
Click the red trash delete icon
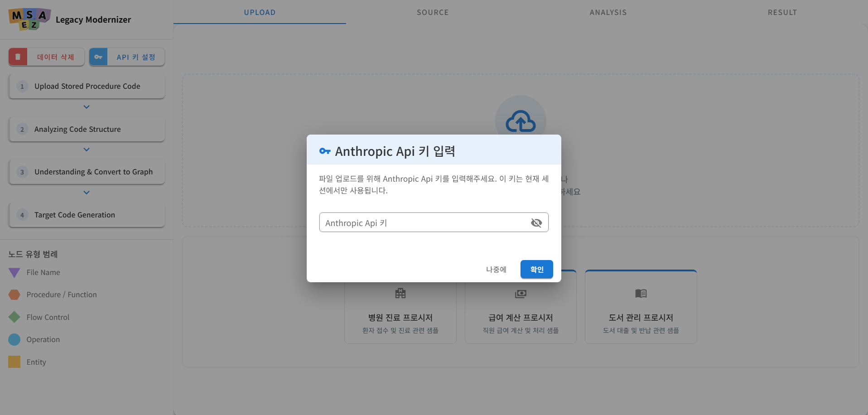click(x=18, y=57)
